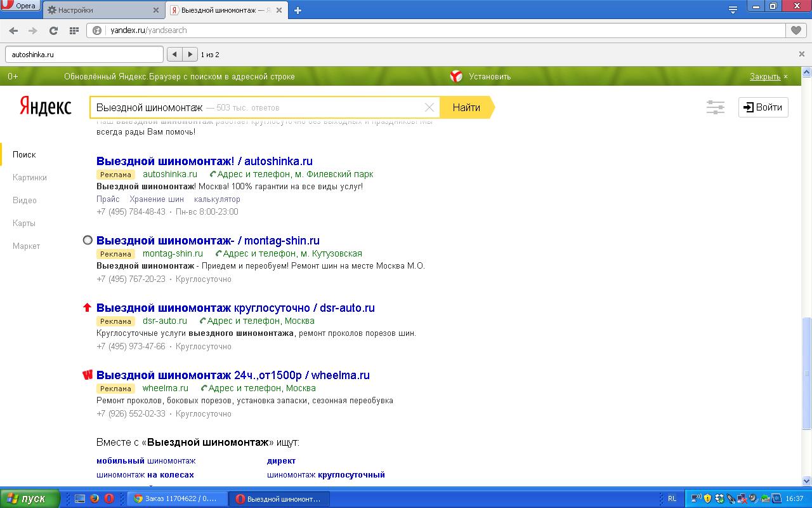This screenshot has width=812, height=508.
Task: Open the wheelma.ru ad result title
Action: click(233, 375)
